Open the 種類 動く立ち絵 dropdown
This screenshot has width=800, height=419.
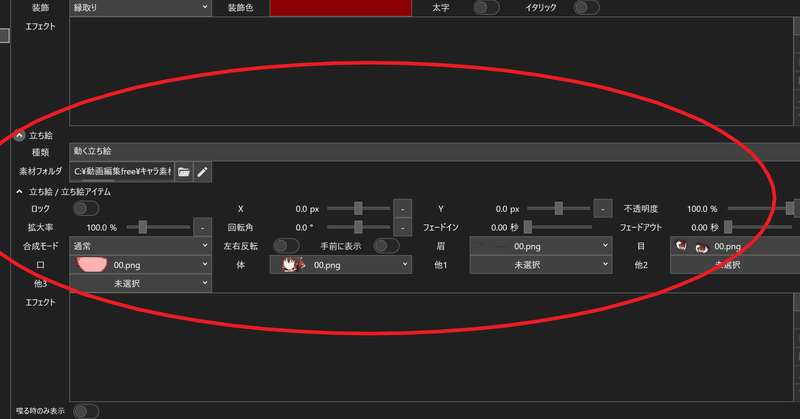[435, 152]
